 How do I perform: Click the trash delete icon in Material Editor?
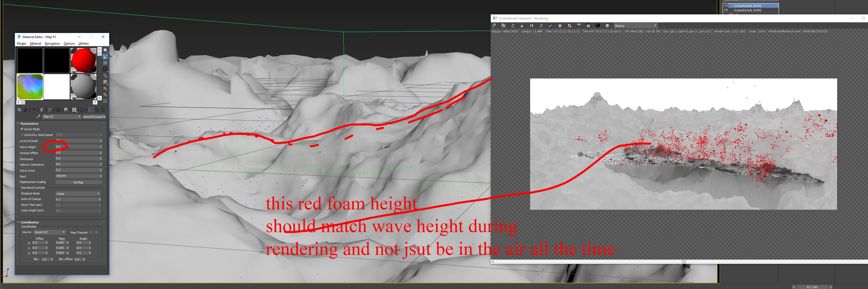point(41,110)
